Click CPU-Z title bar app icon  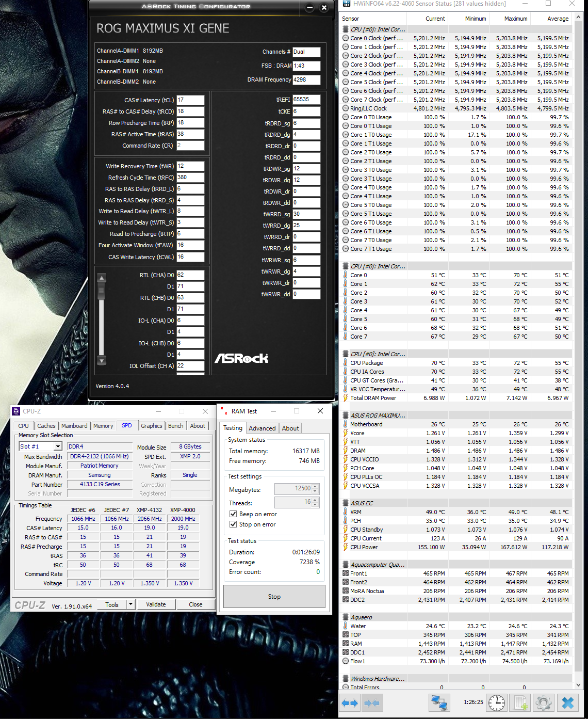(x=17, y=411)
